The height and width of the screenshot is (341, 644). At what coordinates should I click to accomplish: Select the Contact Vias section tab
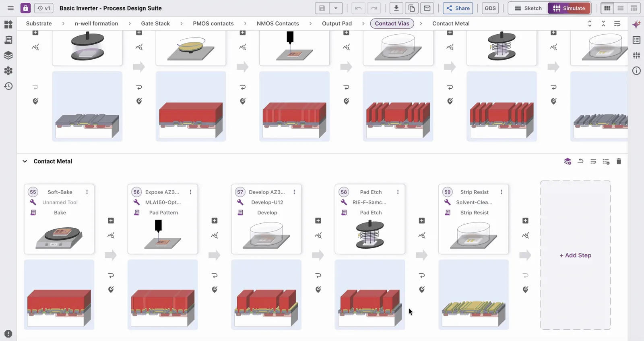[x=392, y=23]
